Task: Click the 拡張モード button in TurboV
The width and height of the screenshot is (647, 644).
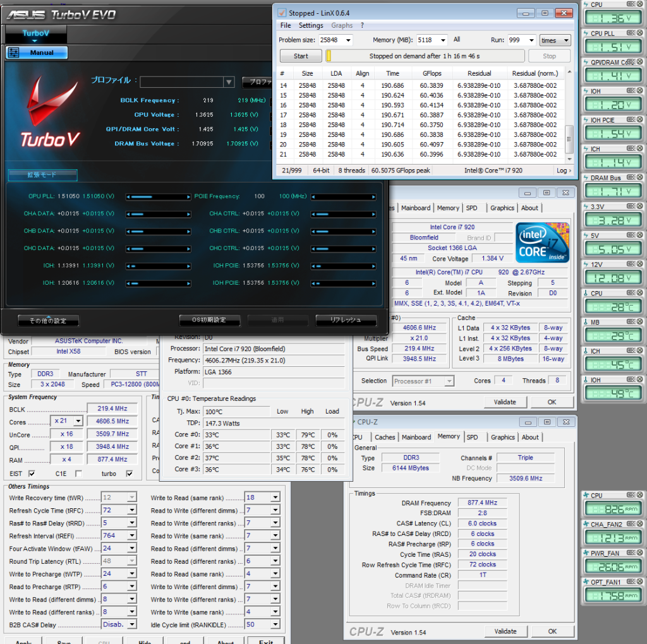Action: point(42,175)
